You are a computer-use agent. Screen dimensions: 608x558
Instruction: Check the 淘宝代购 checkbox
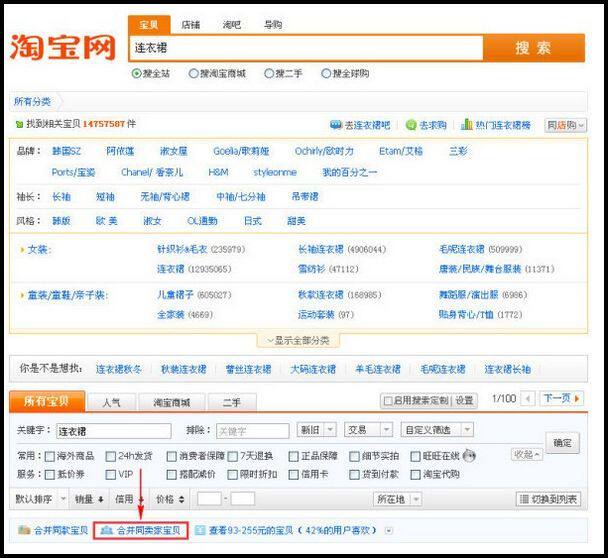pyautogui.click(x=415, y=475)
